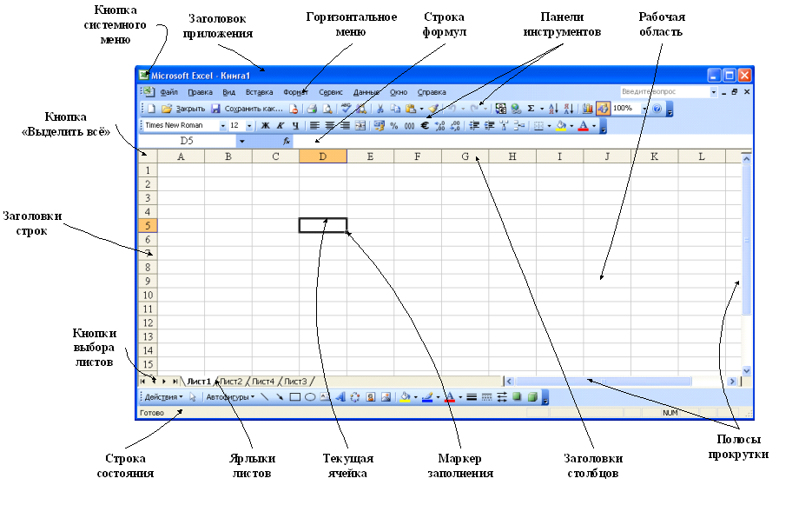Select column header H
Image resolution: width=812 pixels, height=505 pixels.
(x=512, y=156)
